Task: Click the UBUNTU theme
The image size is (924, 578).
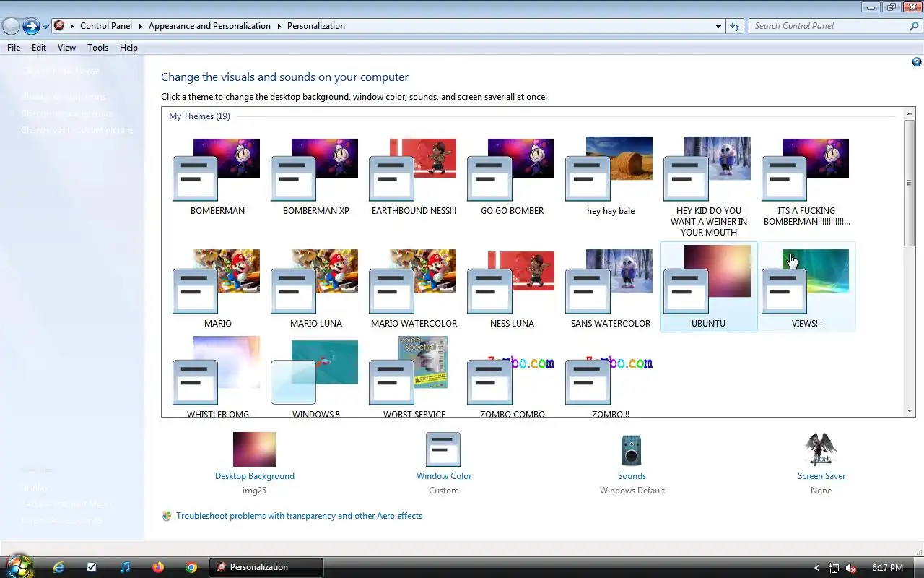Action: coord(708,288)
